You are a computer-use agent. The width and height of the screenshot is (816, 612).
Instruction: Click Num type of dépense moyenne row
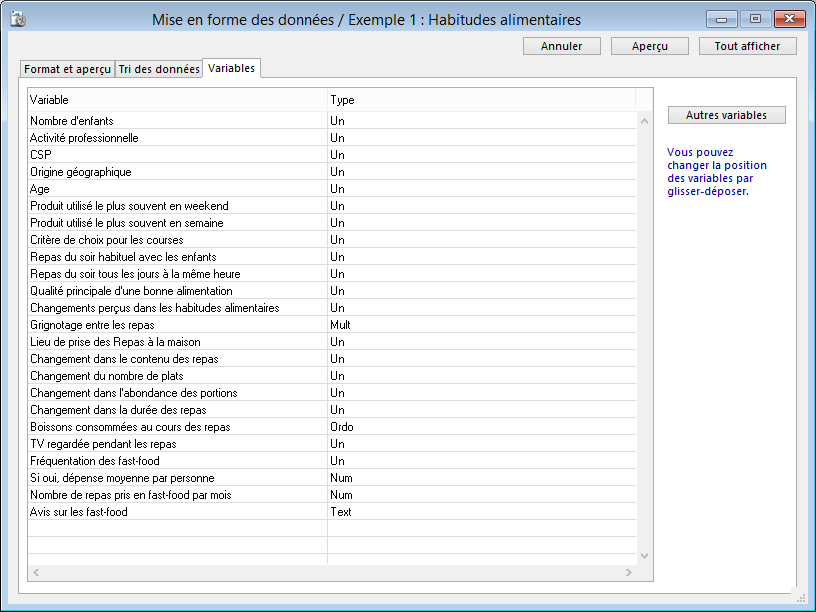tap(482, 478)
